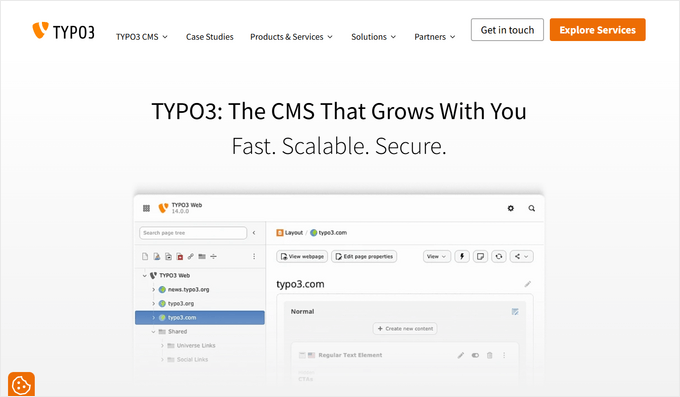Click the edit column icon in Normal
Image resolution: width=680 pixels, height=397 pixels.
tap(515, 312)
